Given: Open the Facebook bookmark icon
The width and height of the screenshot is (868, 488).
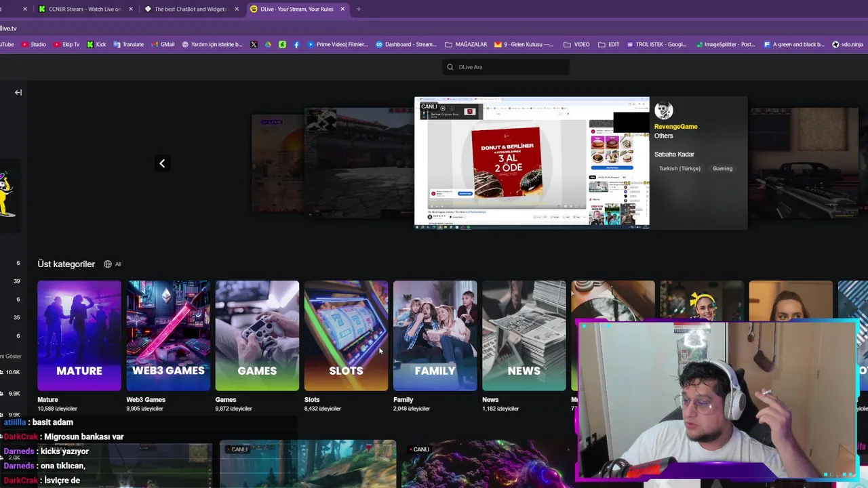Looking at the screenshot, I should click(296, 44).
